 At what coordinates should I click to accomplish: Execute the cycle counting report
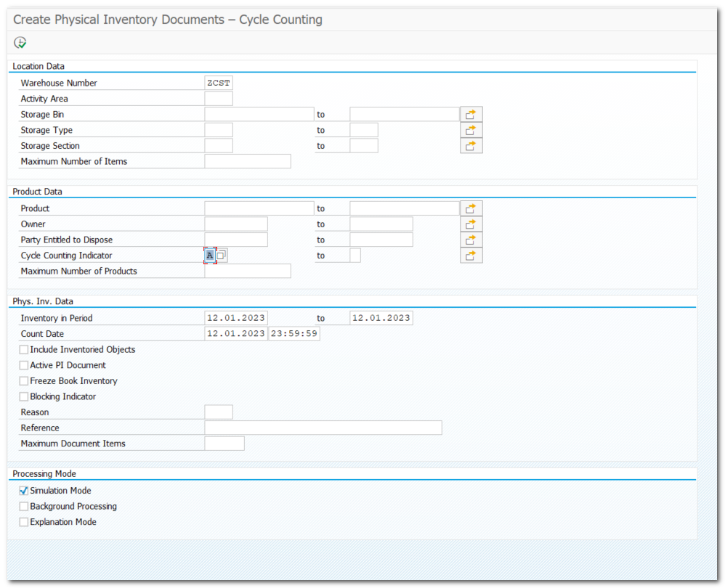point(20,42)
